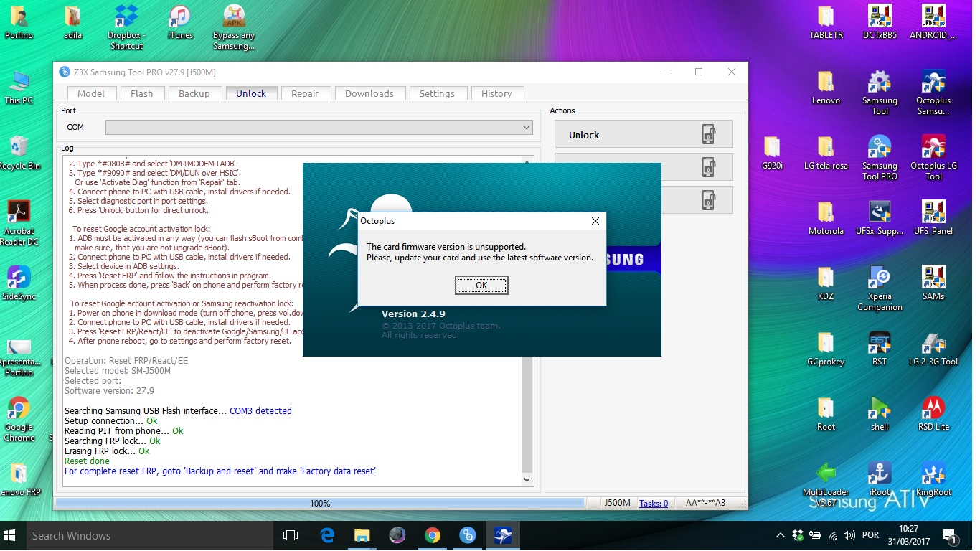This screenshot has height=551, width=980.
Task: Click the log scrollbar down arrow
Action: click(527, 479)
